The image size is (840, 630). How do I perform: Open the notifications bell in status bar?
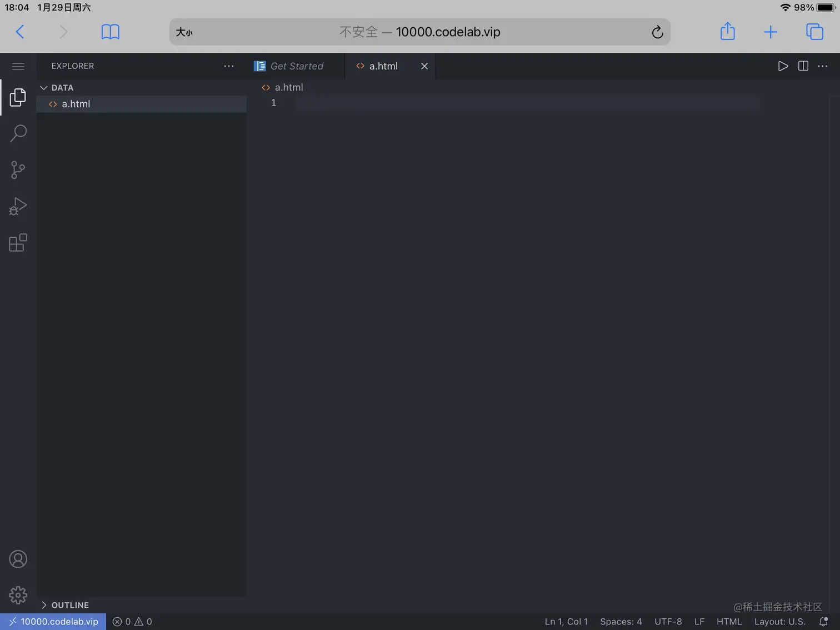click(824, 622)
